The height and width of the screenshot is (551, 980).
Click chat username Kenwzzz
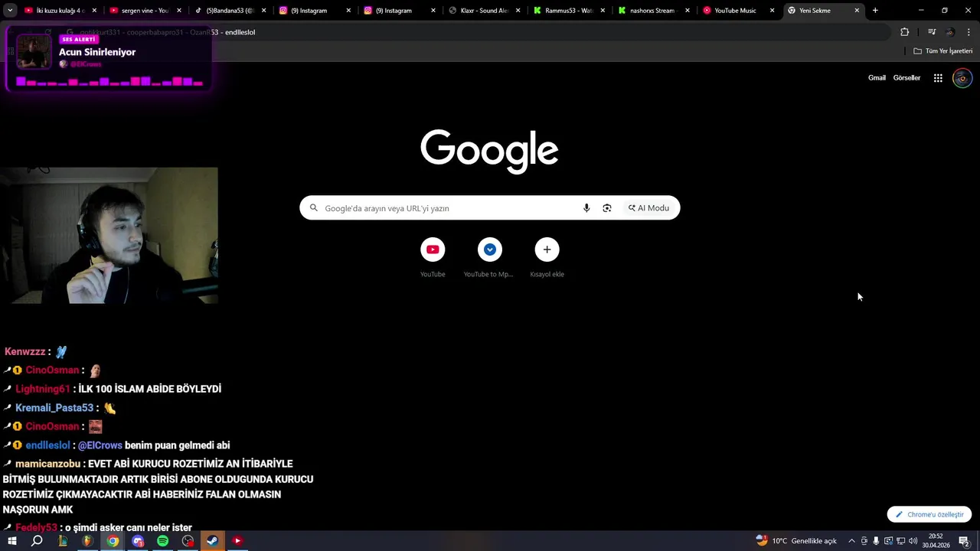(x=25, y=352)
